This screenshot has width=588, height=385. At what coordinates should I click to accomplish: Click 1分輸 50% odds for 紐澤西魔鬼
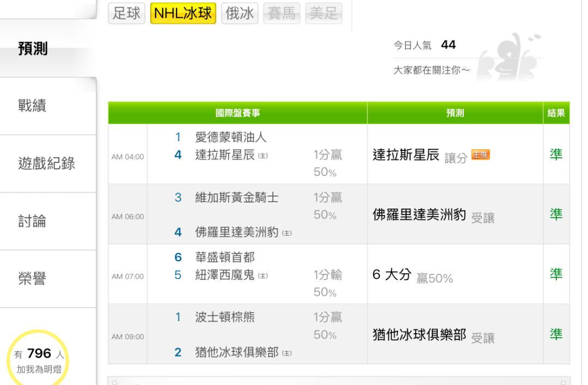pyautogui.click(x=328, y=283)
